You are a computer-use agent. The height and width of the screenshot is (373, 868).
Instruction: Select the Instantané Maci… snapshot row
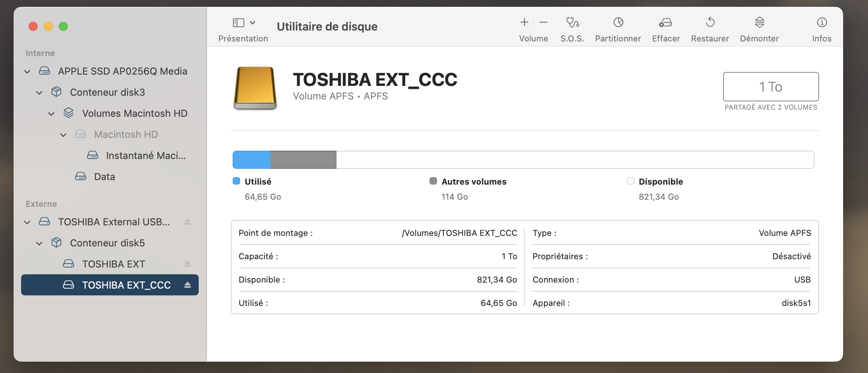[x=110, y=156]
